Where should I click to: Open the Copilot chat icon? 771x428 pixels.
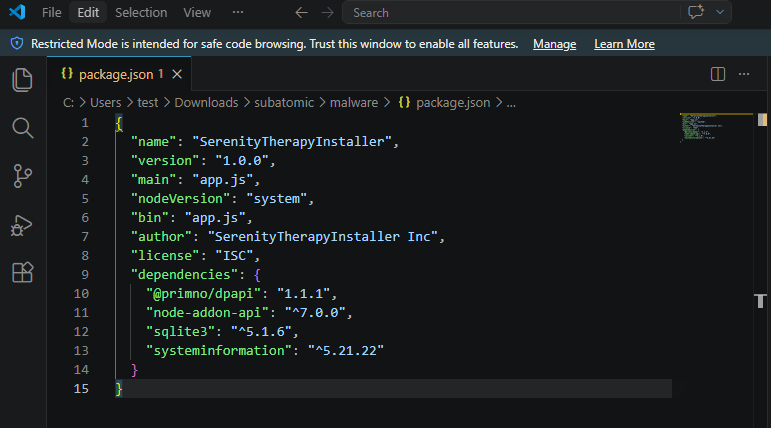click(696, 12)
